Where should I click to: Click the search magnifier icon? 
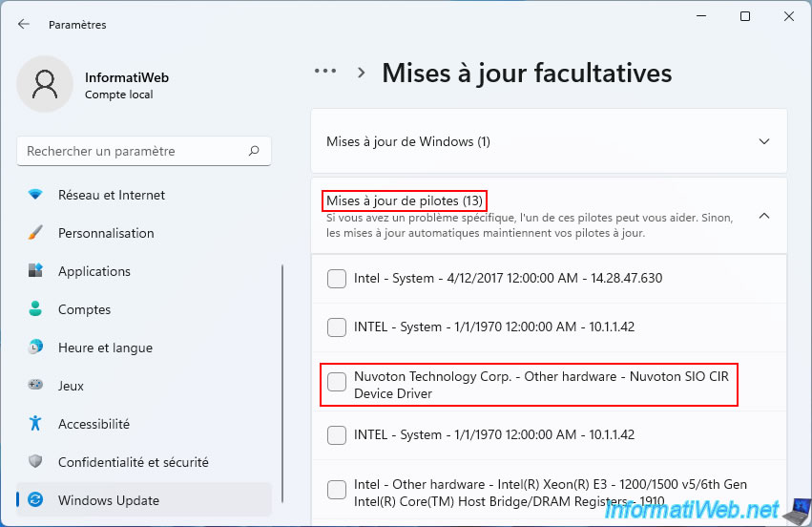pyautogui.click(x=254, y=151)
